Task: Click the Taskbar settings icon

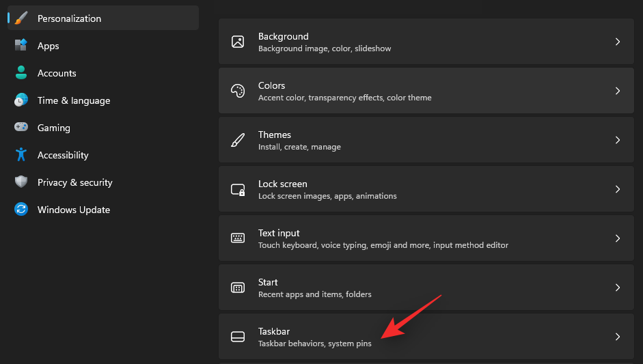Action: (238, 337)
